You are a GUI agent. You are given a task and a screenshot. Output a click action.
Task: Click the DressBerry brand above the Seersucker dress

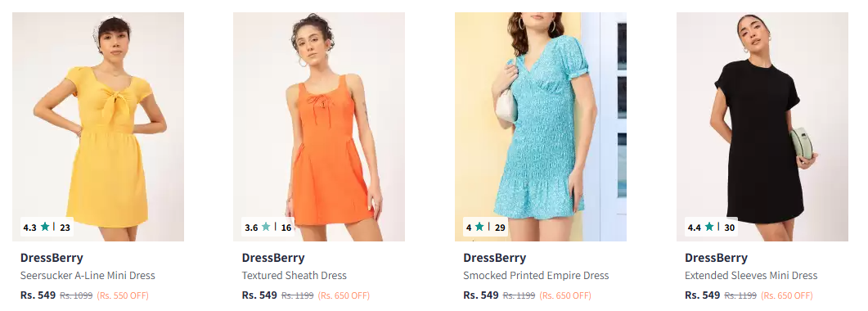[52, 258]
